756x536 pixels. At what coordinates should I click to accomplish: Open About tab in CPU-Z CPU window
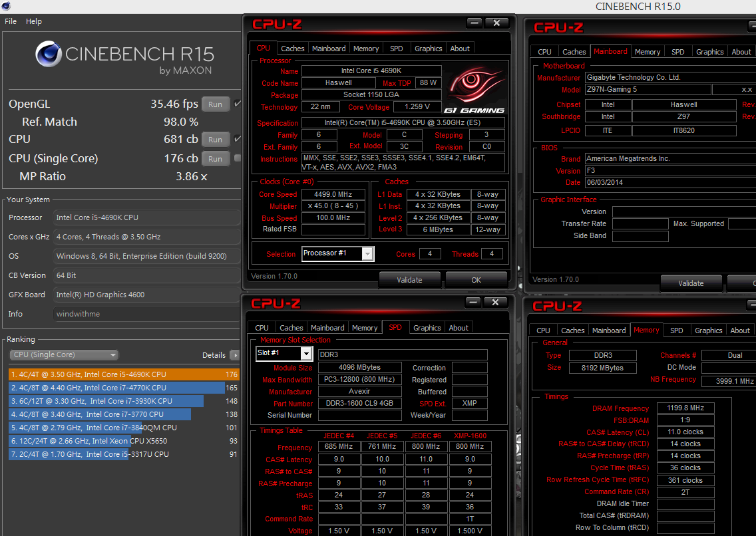pos(460,48)
